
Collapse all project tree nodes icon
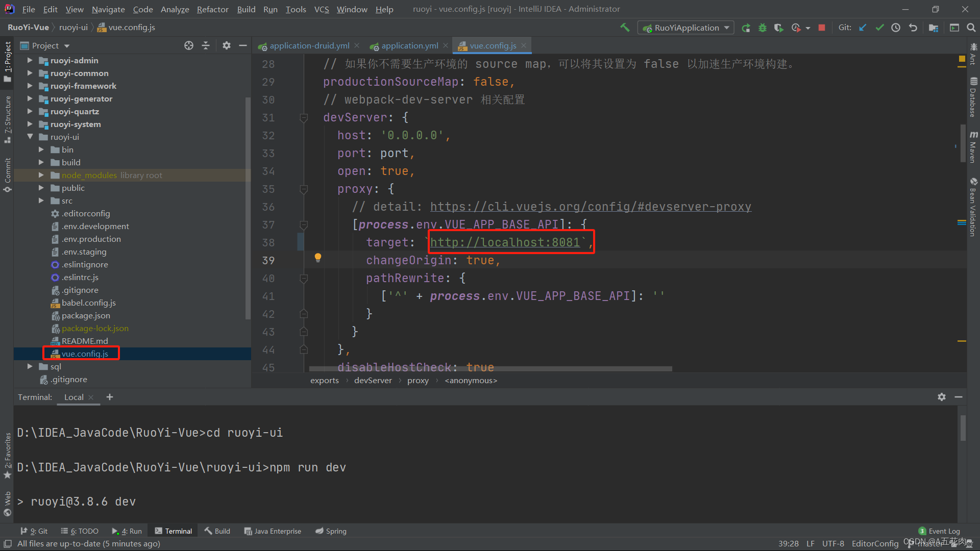(x=206, y=45)
